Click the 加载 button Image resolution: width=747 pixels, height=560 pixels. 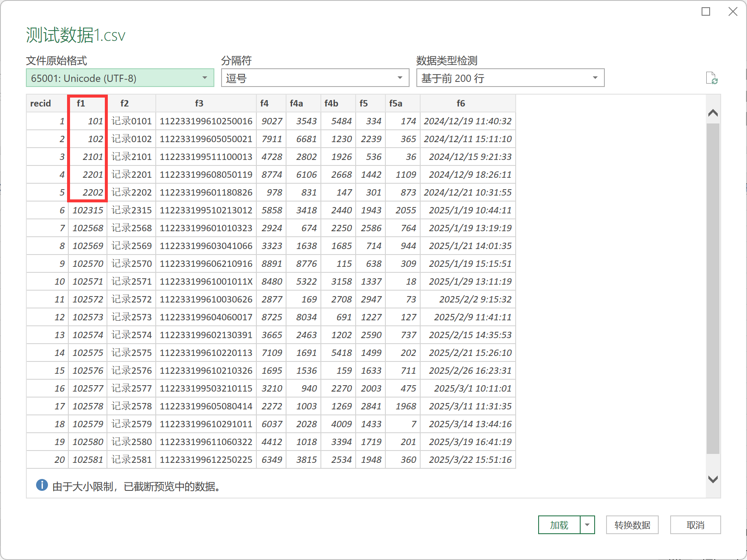click(x=559, y=525)
